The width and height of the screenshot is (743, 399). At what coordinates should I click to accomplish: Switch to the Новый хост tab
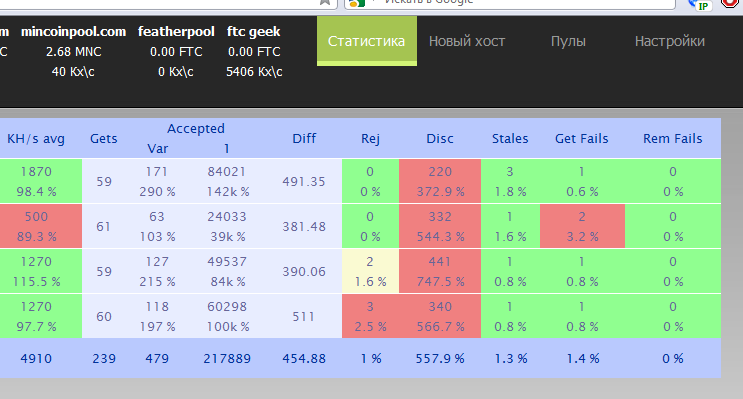click(x=467, y=41)
